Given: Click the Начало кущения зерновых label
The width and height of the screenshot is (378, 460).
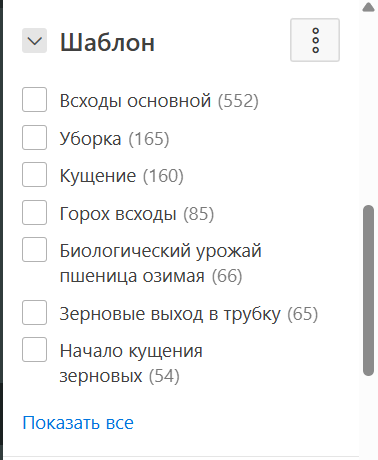Looking at the screenshot, I should click(131, 363).
